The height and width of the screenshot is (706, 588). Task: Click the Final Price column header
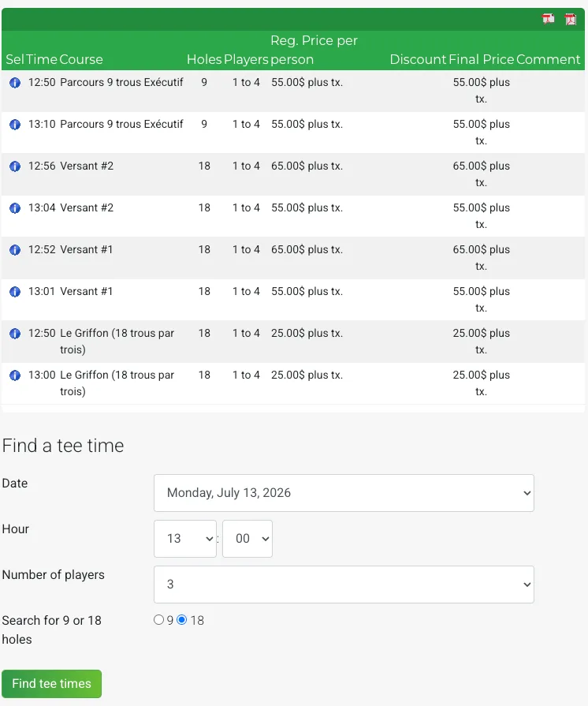point(482,59)
